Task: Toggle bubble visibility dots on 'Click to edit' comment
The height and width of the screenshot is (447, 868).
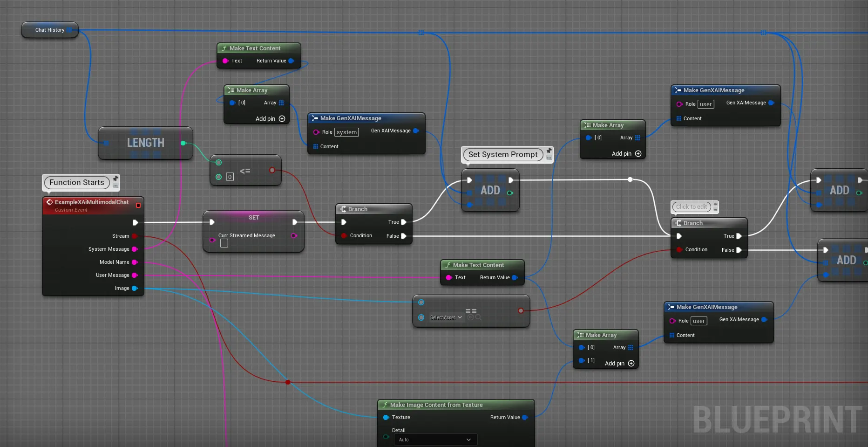Action: (716, 209)
